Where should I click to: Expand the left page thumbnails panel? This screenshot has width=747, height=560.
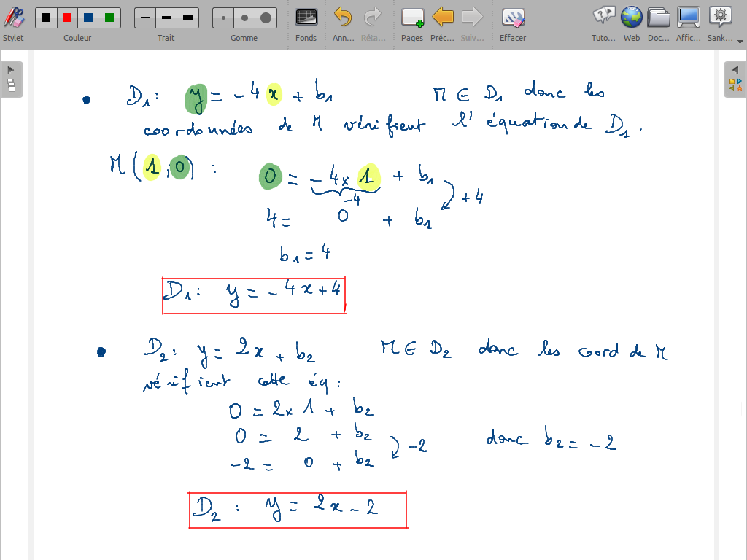pyautogui.click(x=11, y=79)
